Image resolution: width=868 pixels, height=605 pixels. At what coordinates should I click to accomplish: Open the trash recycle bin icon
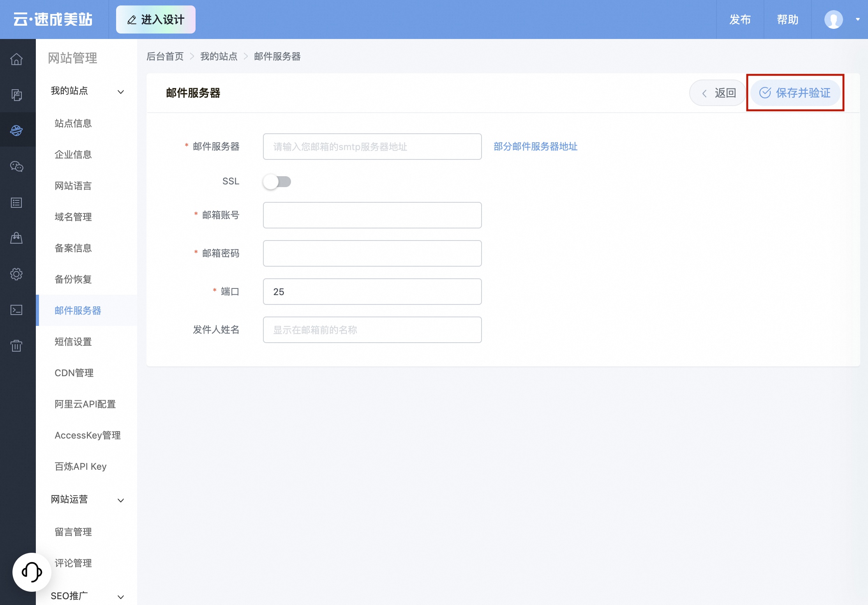(16, 346)
